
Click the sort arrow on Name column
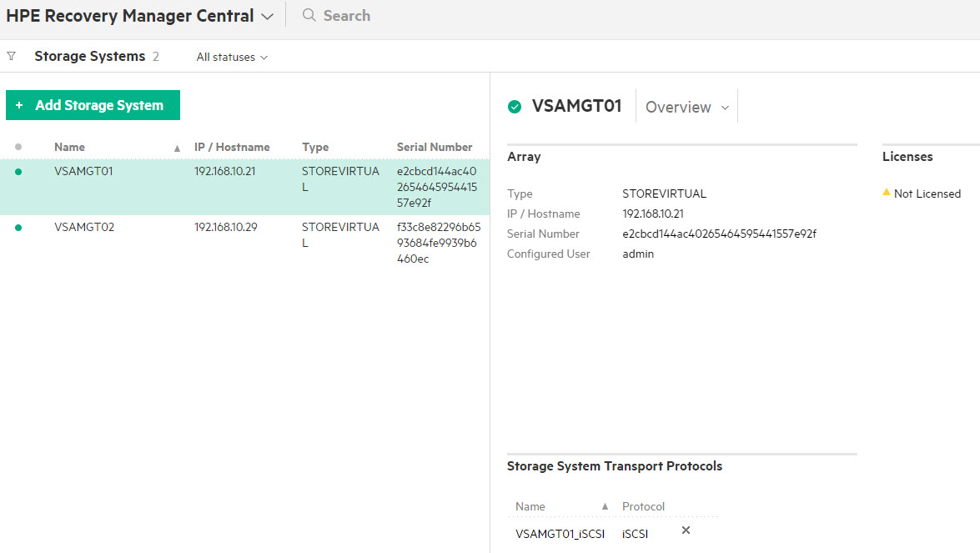coord(176,147)
